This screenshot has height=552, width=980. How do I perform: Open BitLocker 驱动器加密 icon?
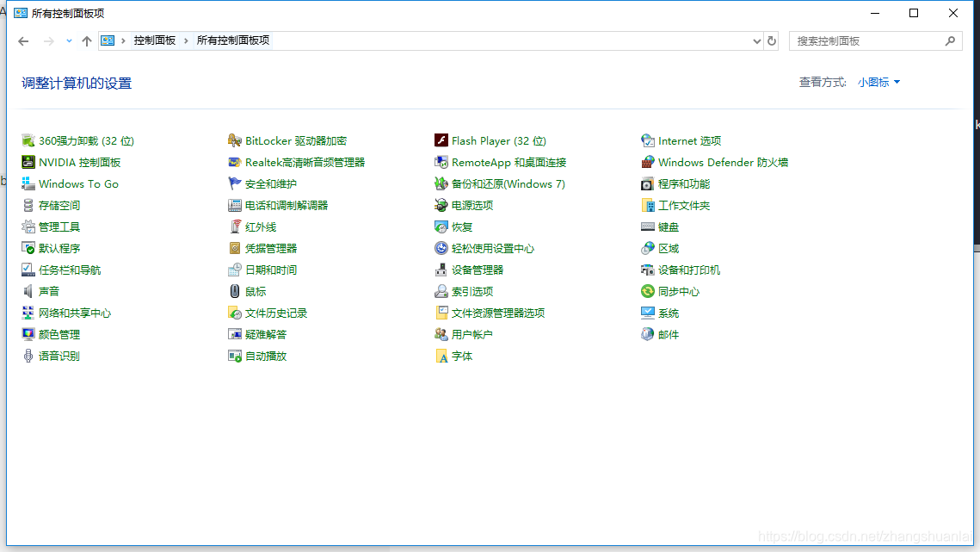[234, 141]
